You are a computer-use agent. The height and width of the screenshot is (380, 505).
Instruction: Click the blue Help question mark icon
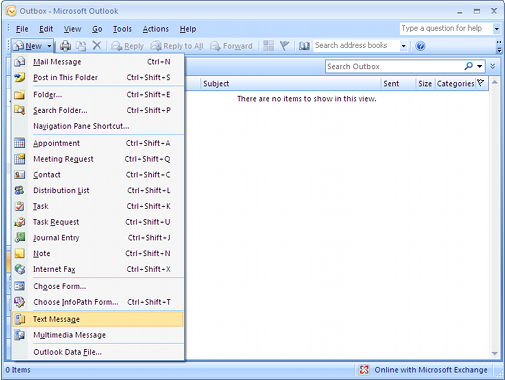click(420, 46)
